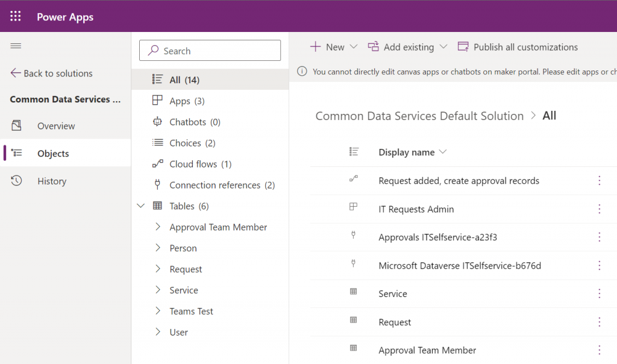Click the flow icon beside Request added row
Viewport: 617px width, 364px height.
tap(354, 178)
